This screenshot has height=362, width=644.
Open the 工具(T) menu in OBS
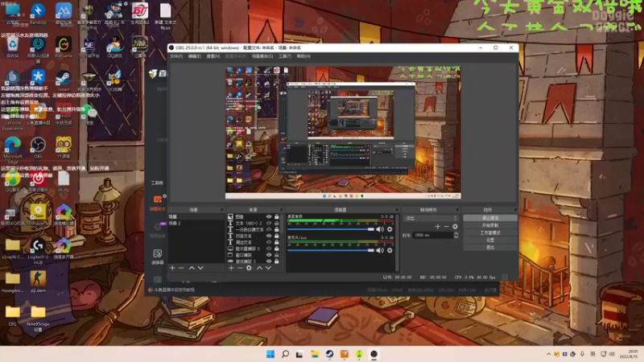[x=285, y=56]
